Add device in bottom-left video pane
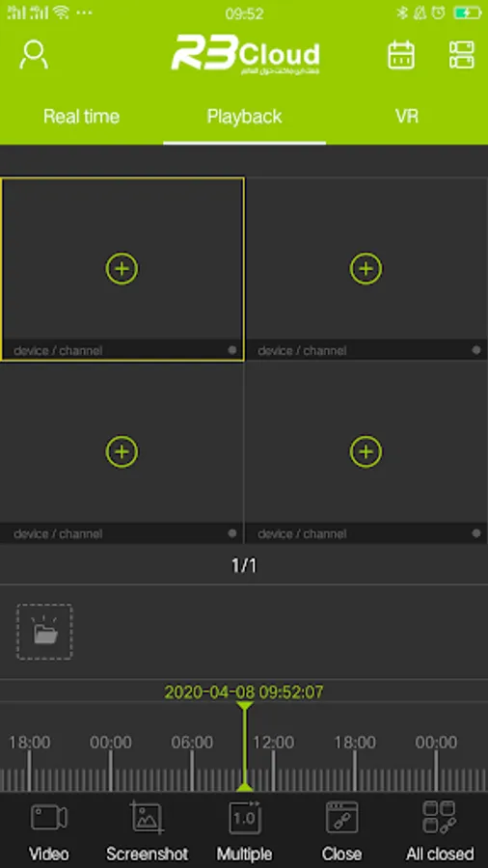Image resolution: width=488 pixels, height=868 pixels. click(x=122, y=451)
